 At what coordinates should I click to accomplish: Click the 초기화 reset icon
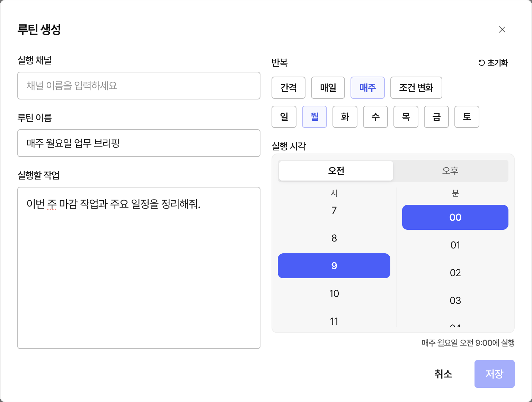pos(482,63)
